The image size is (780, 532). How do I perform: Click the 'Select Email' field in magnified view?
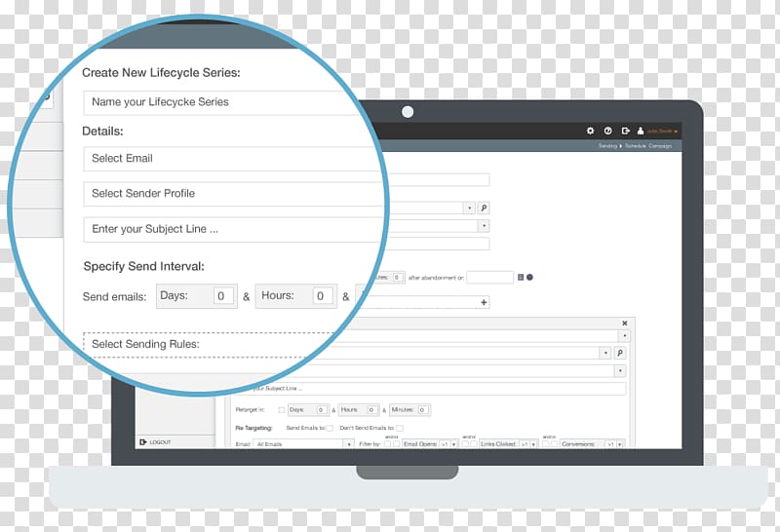tap(231, 159)
